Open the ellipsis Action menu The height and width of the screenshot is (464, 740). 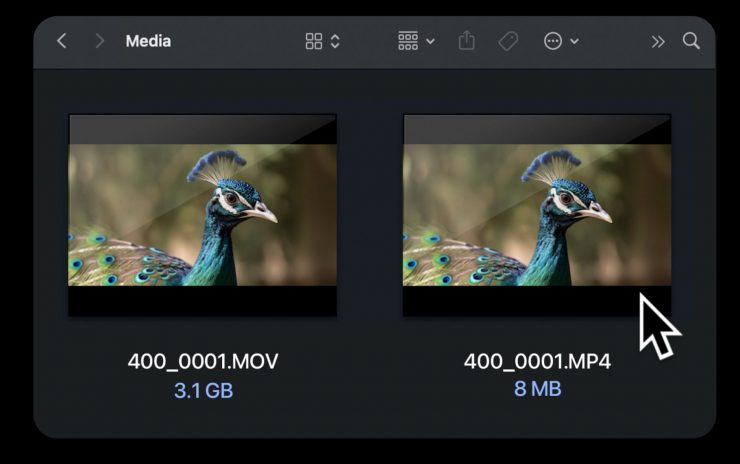point(553,41)
